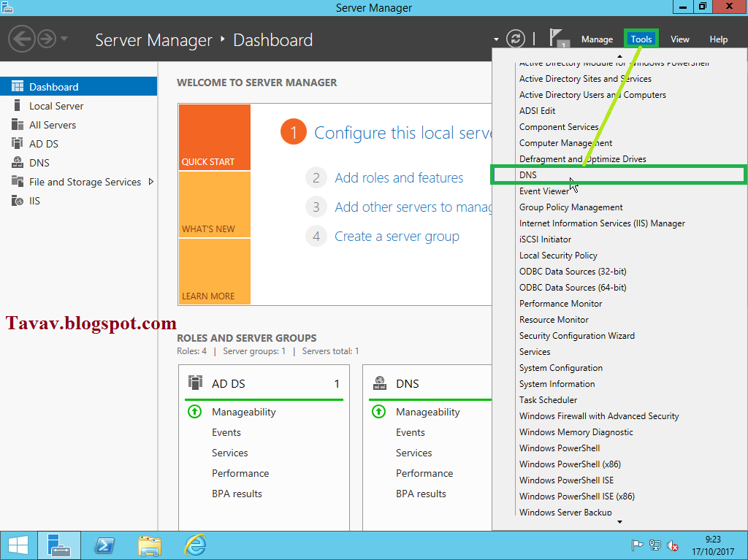Open File Explorer from the taskbar
This screenshot has height=560, width=748.
[150, 545]
